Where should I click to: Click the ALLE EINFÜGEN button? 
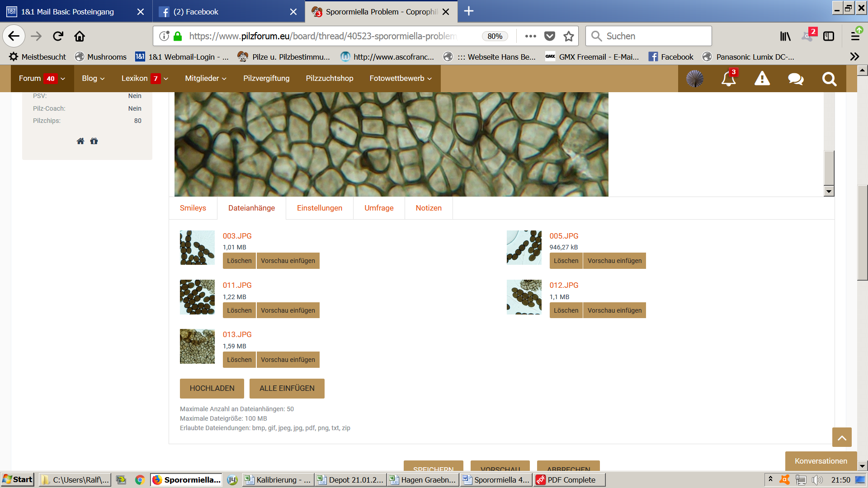pos(287,388)
